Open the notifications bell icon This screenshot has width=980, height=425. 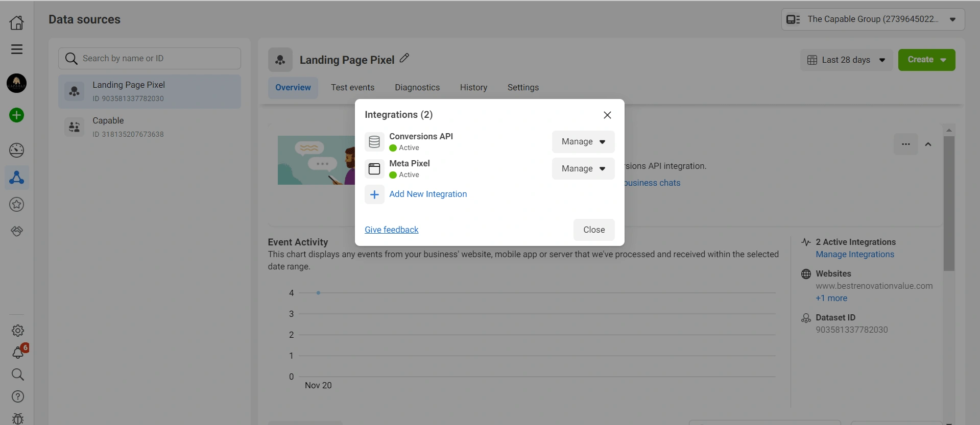click(x=18, y=353)
